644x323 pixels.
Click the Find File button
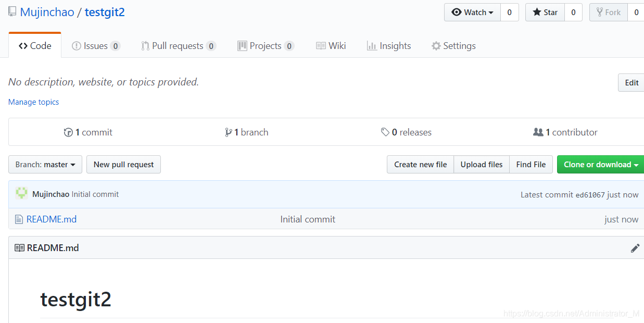pos(531,165)
